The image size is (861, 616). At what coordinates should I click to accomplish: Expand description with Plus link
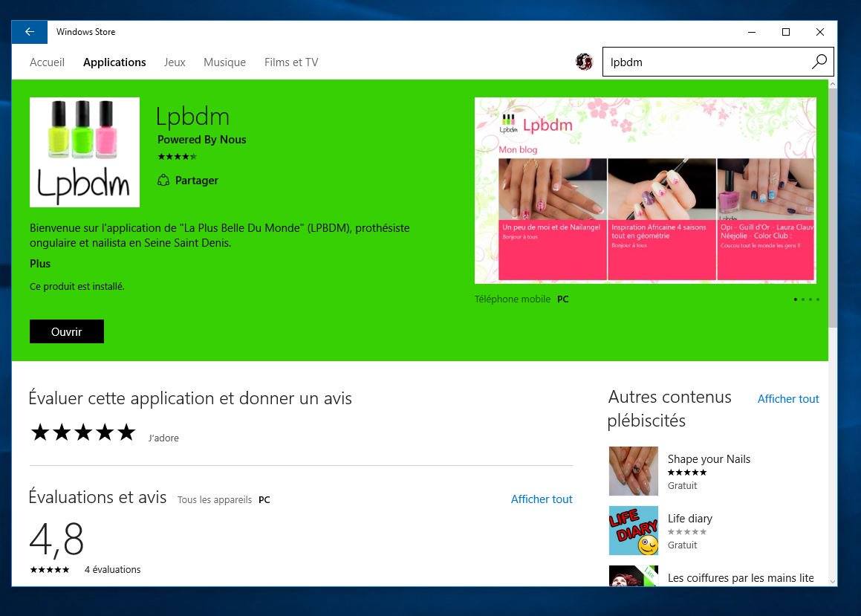(x=40, y=264)
